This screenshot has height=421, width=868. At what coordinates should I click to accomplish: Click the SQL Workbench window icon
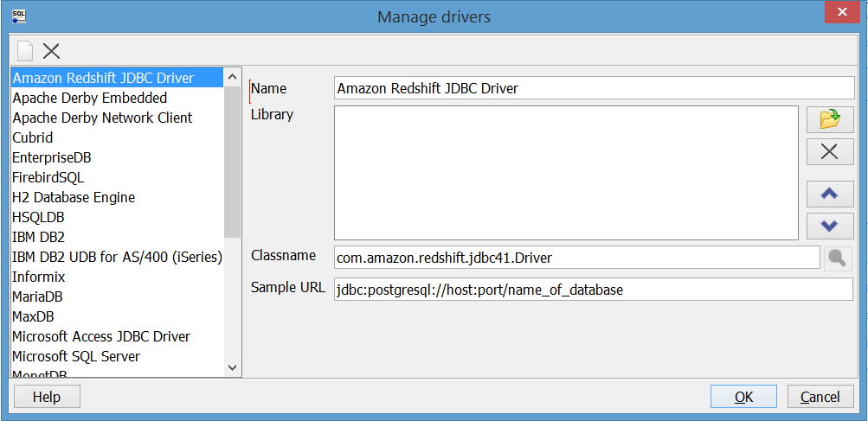(x=19, y=16)
